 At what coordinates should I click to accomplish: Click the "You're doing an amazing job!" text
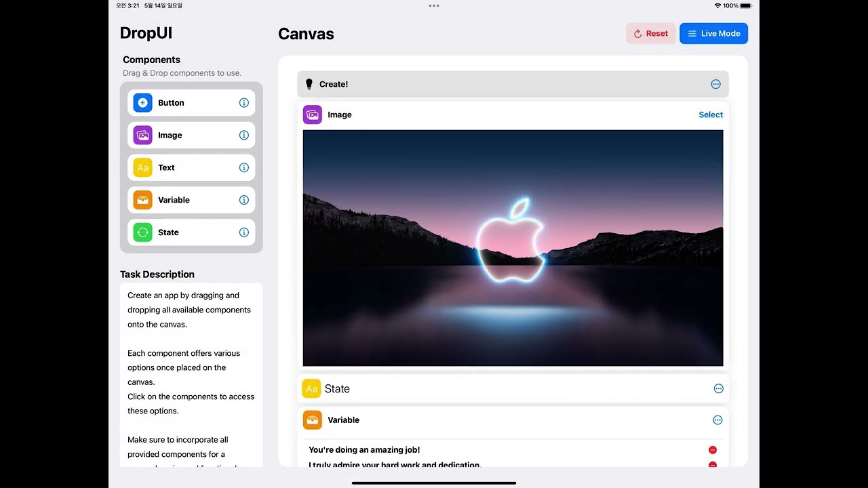tap(364, 450)
